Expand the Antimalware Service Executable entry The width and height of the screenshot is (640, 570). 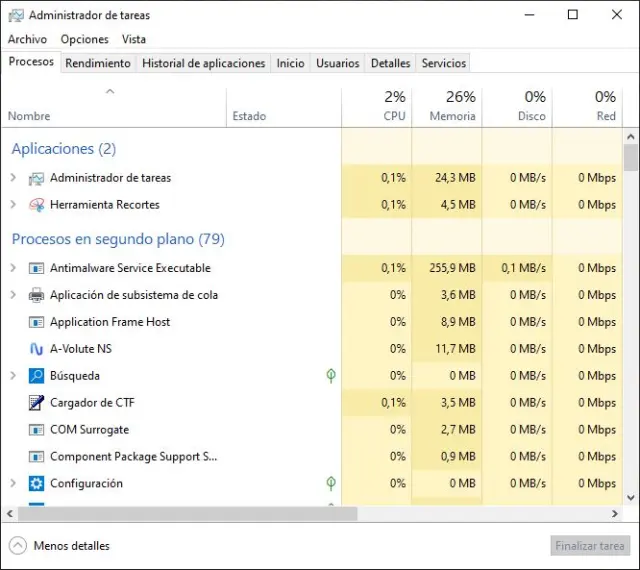tap(13, 268)
